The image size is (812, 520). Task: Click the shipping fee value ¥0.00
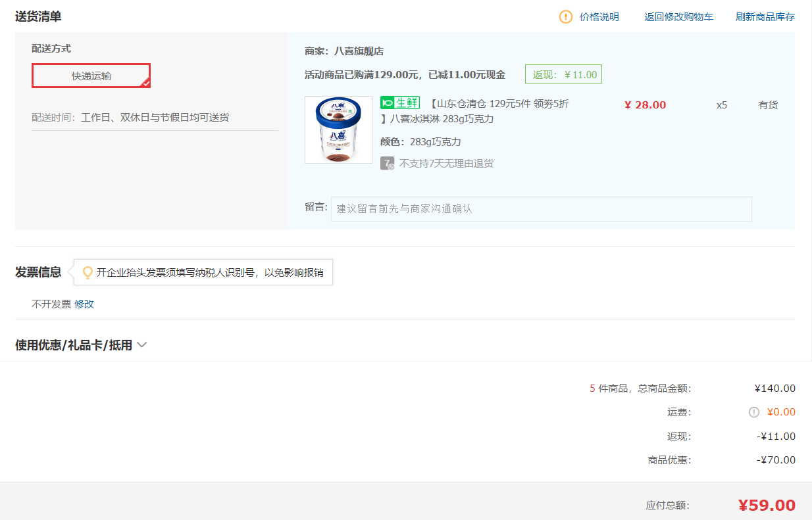(781, 412)
